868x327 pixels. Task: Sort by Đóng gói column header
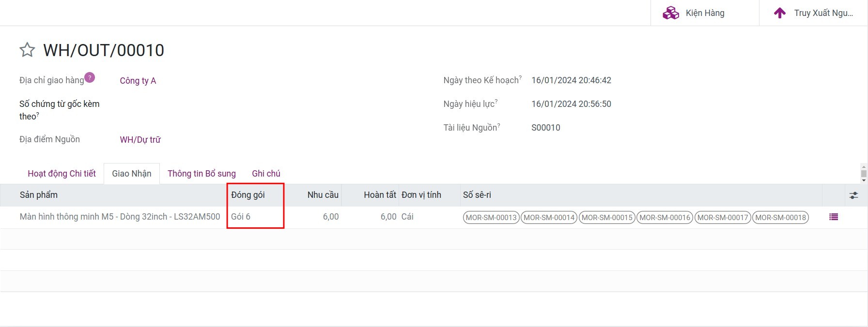click(248, 195)
